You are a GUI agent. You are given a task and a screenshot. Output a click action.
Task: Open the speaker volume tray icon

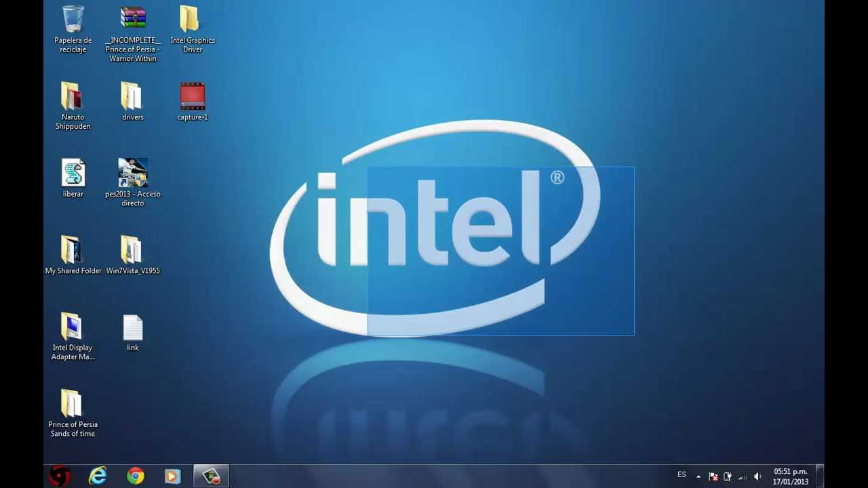pos(757,476)
